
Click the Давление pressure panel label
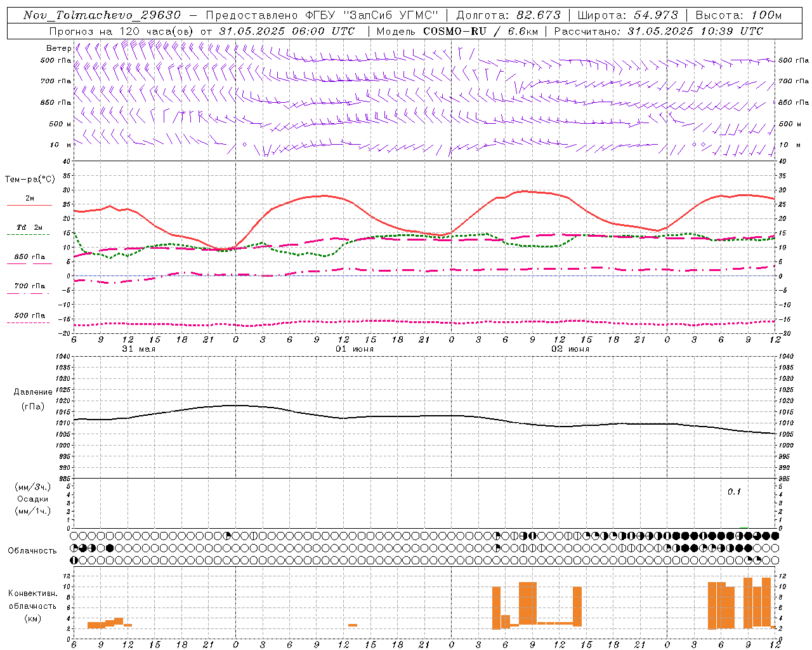32,392
